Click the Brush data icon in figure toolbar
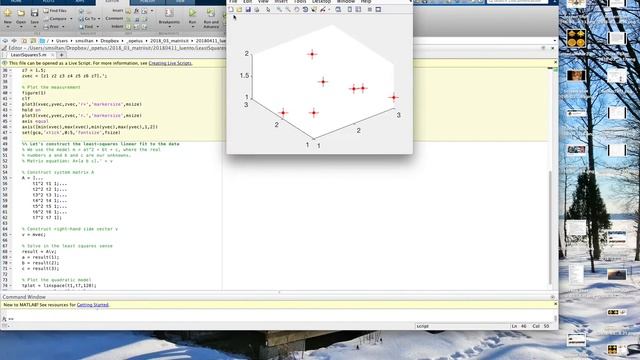 323,9
